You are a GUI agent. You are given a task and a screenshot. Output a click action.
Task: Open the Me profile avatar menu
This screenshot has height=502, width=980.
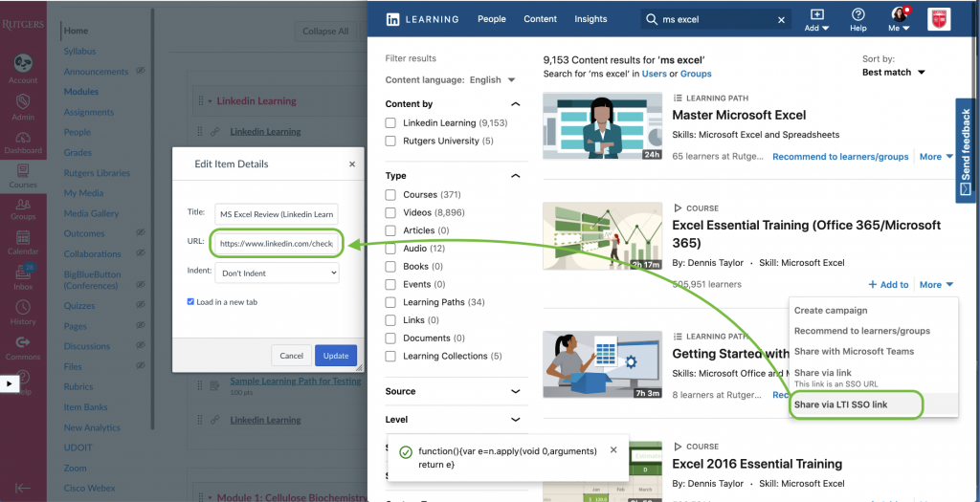[x=900, y=20]
